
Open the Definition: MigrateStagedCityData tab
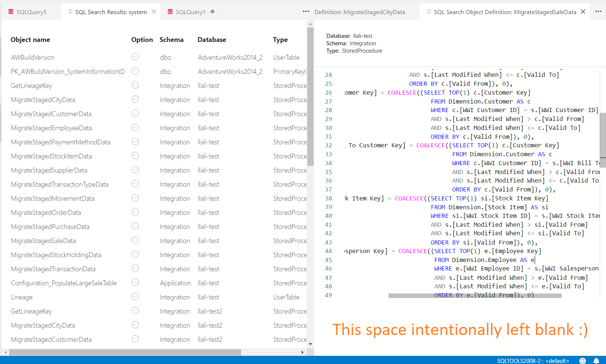point(360,12)
